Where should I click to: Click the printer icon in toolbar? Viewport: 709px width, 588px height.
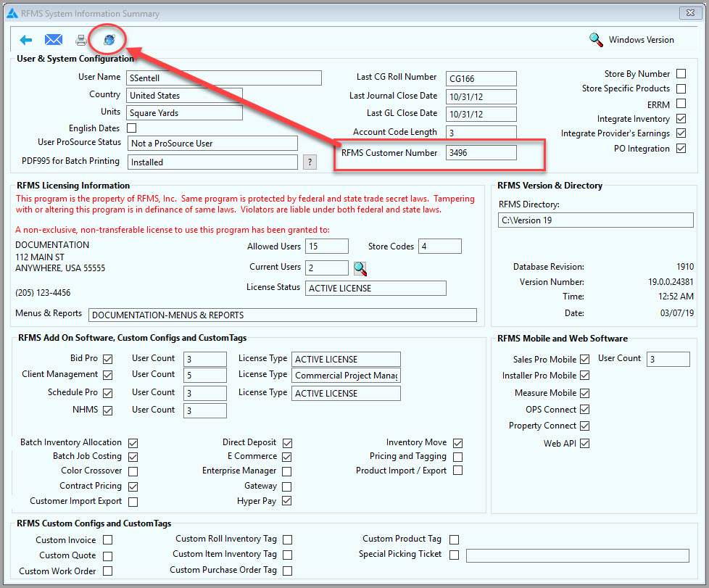(81, 41)
